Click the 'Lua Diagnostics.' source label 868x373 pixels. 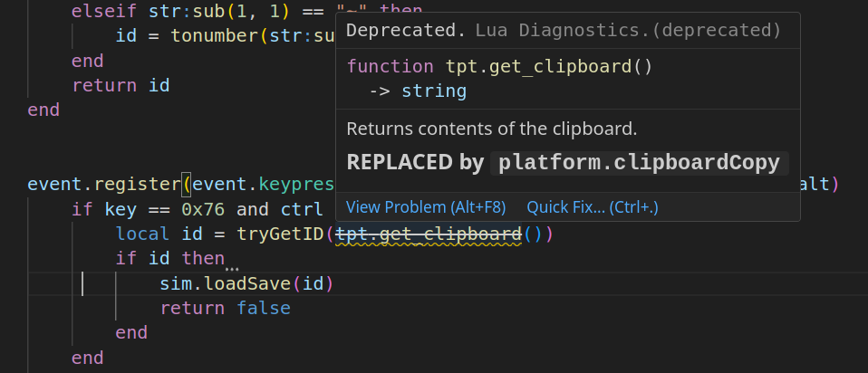pos(563,31)
